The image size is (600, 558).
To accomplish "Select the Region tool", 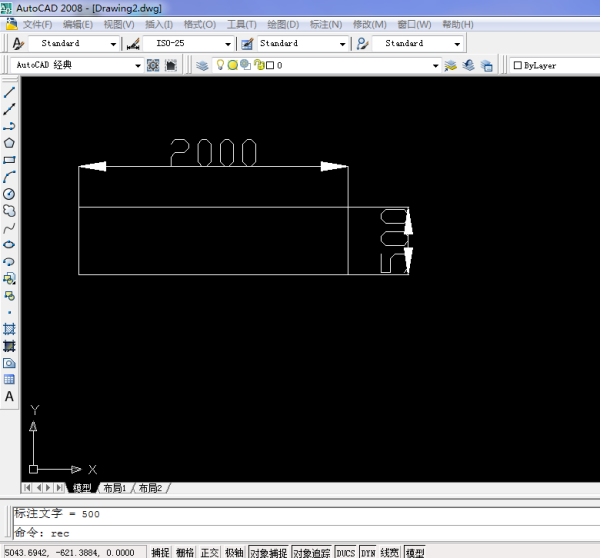I will click(9, 363).
